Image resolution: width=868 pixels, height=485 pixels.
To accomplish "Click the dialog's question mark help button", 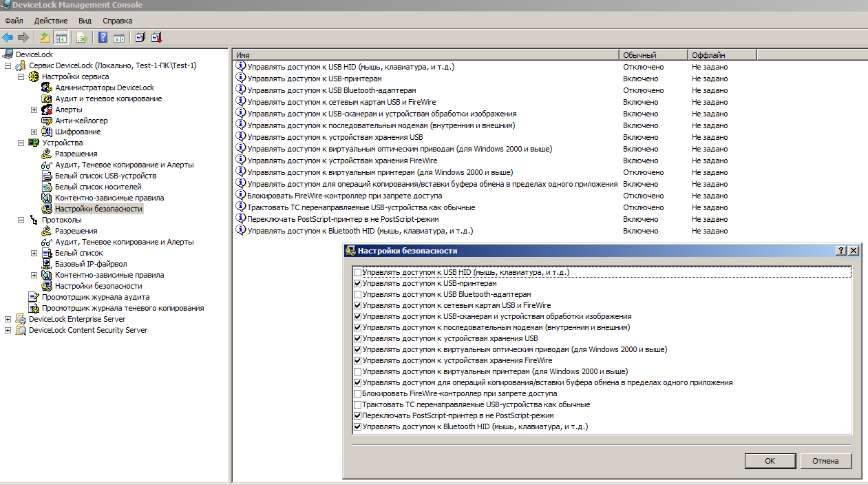I will point(841,251).
